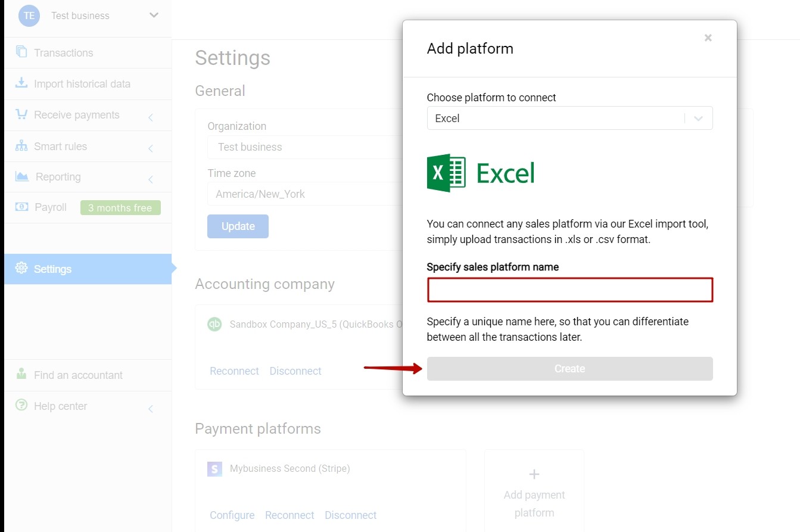Click the Settings gear icon
The width and height of the screenshot is (800, 532).
tap(21, 268)
